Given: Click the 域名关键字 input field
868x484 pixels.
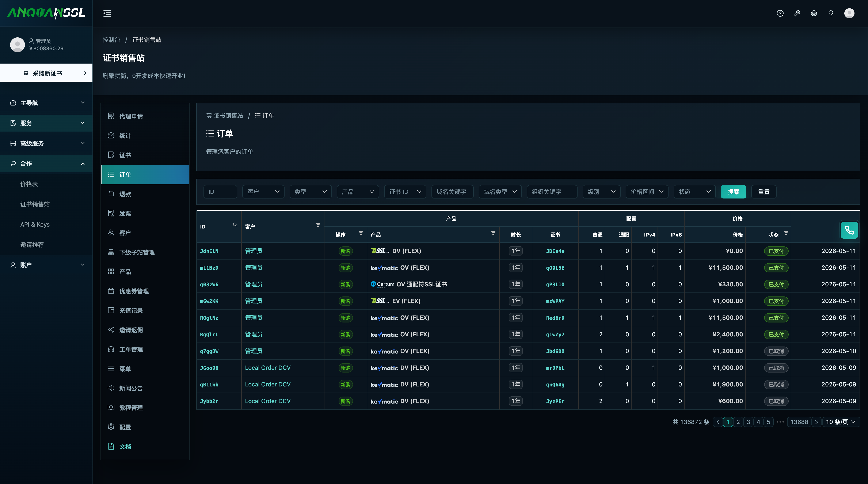Looking at the screenshot, I should (x=452, y=192).
